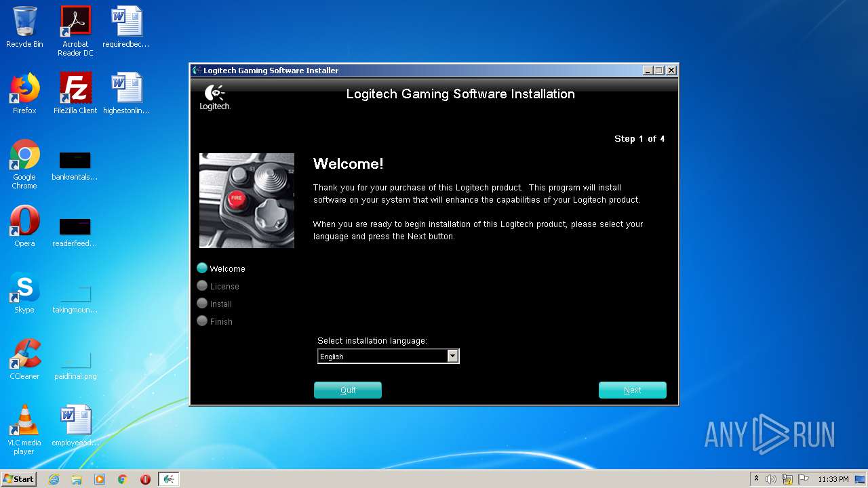
Task: Open the takingmoun file icon
Action: pos(75,299)
